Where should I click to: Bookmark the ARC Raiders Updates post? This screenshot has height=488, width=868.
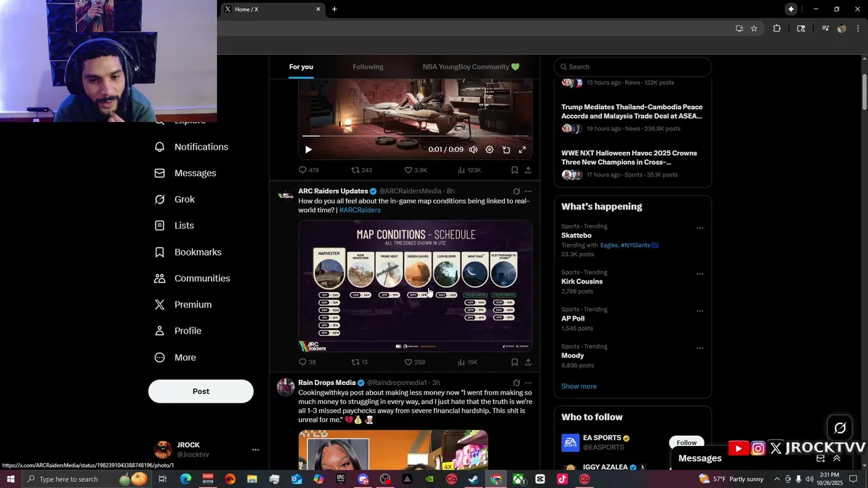click(x=515, y=362)
